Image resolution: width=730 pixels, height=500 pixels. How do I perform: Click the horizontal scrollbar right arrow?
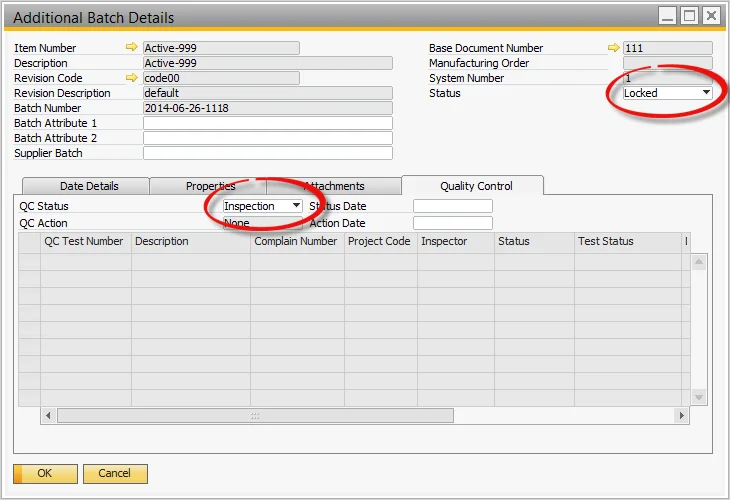[682, 415]
